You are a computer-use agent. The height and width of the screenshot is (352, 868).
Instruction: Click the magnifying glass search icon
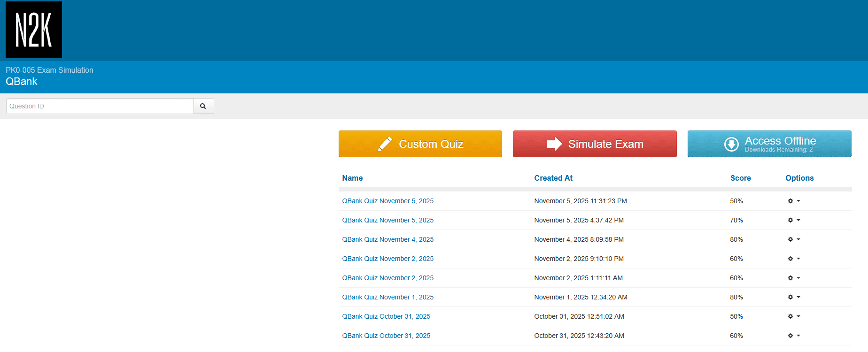203,106
